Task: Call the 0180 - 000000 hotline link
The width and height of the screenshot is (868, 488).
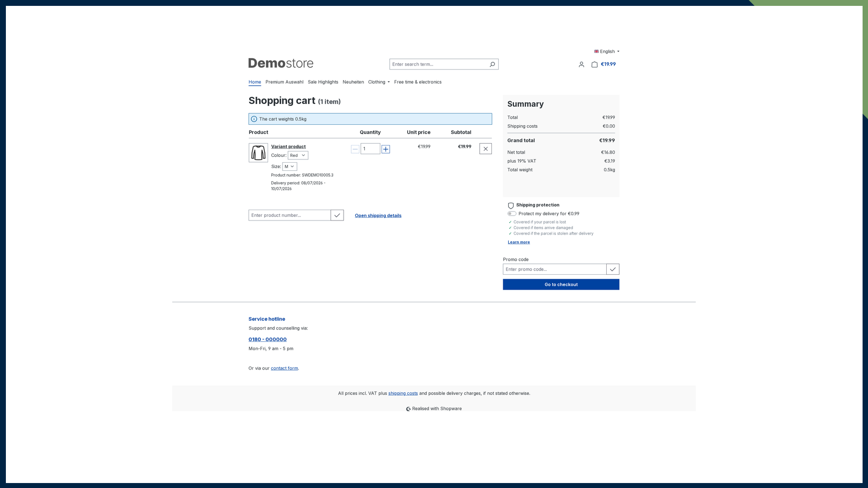Action: pyautogui.click(x=268, y=340)
